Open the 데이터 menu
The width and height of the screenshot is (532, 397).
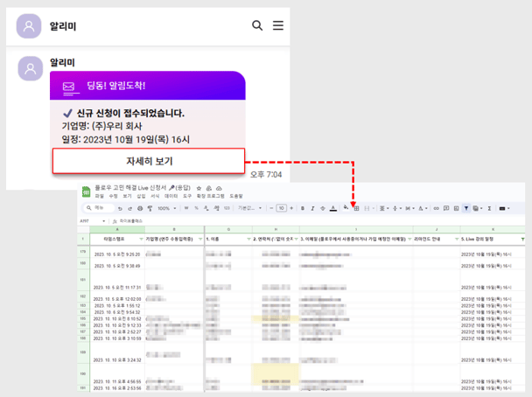pyautogui.click(x=171, y=197)
